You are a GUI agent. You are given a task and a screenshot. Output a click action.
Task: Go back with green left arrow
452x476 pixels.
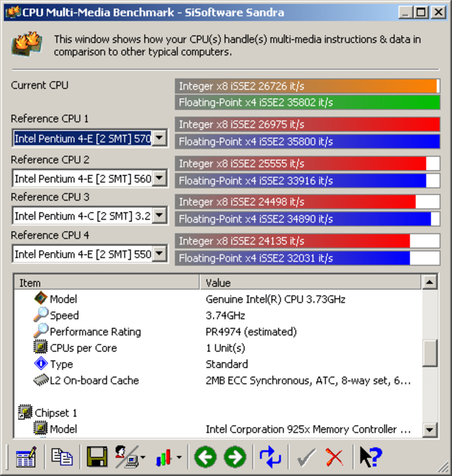coord(205,457)
